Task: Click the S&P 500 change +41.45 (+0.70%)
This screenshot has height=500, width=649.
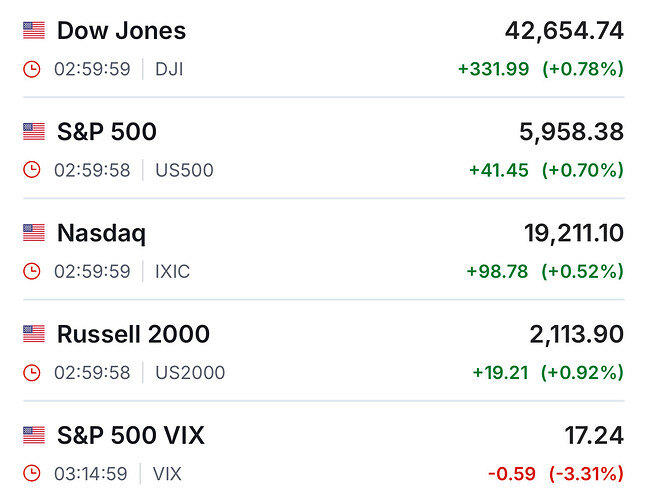Action: point(546,170)
